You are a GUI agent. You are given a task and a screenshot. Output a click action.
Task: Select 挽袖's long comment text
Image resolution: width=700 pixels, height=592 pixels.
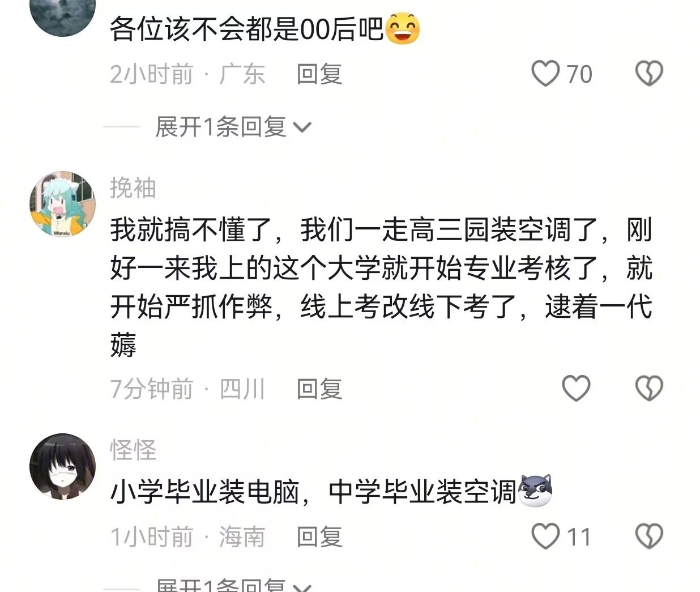tap(381, 287)
